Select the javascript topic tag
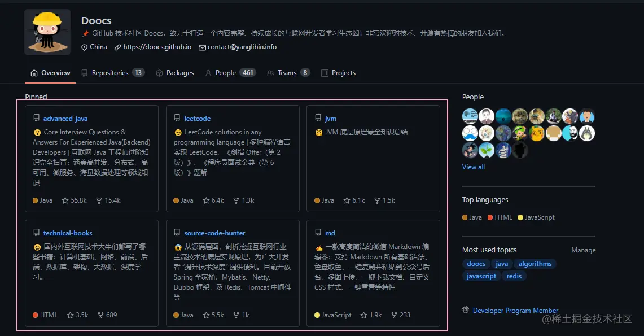644x336 pixels. click(x=481, y=276)
